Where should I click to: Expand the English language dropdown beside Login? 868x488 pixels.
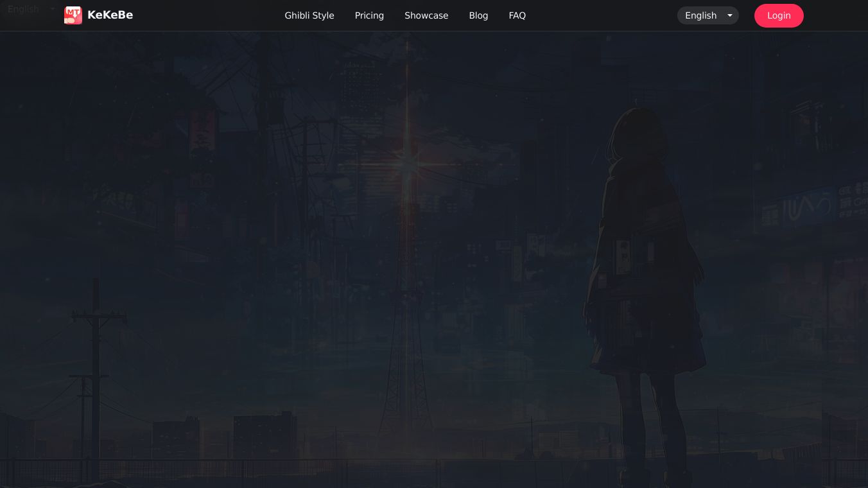(708, 15)
